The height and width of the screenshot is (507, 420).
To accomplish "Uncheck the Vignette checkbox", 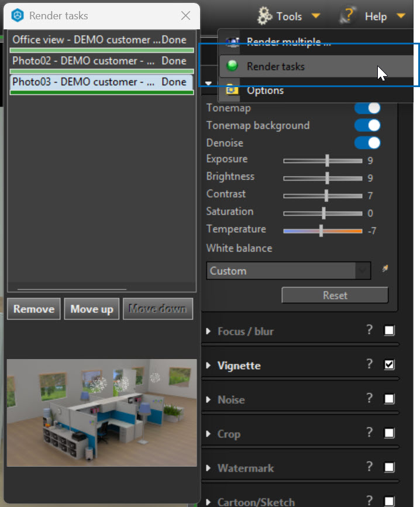I will point(389,365).
